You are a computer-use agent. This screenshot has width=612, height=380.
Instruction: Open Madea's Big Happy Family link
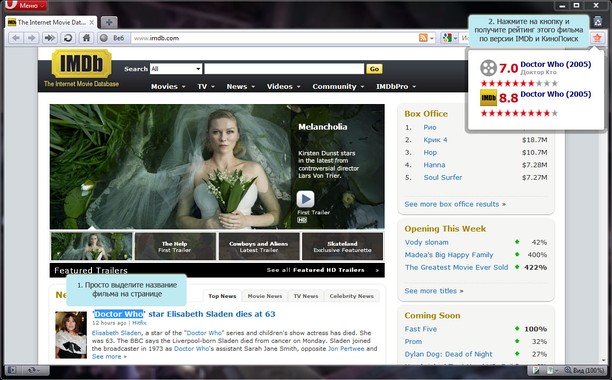pos(449,255)
